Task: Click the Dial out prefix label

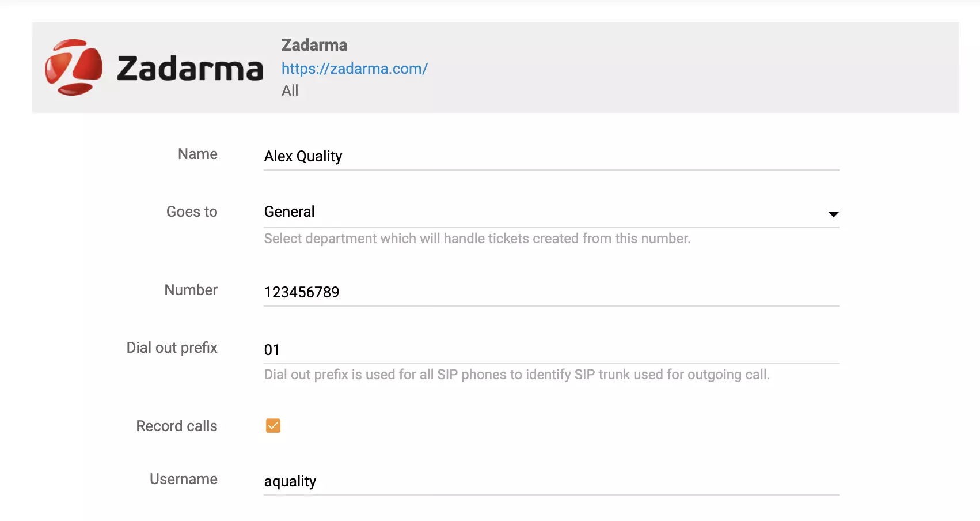Action: click(x=172, y=348)
